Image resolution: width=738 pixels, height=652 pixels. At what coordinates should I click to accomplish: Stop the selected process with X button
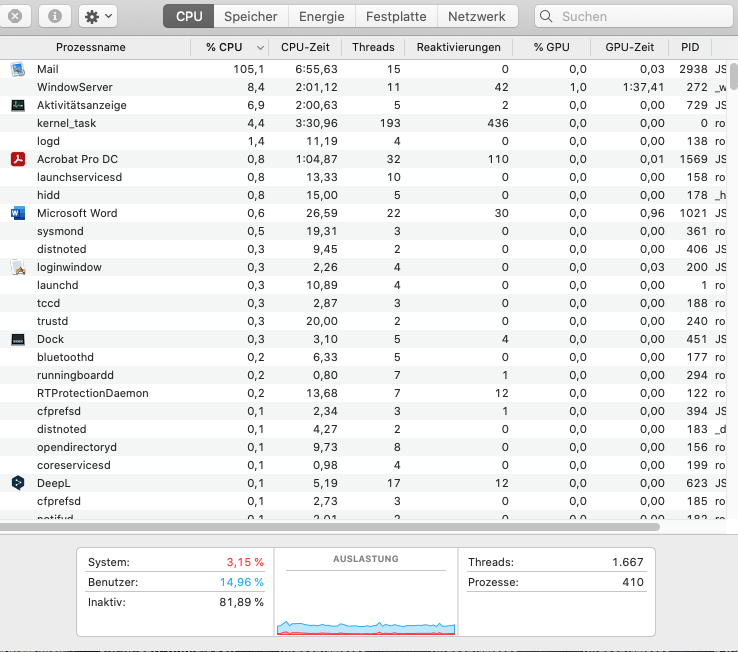[x=17, y=17]
